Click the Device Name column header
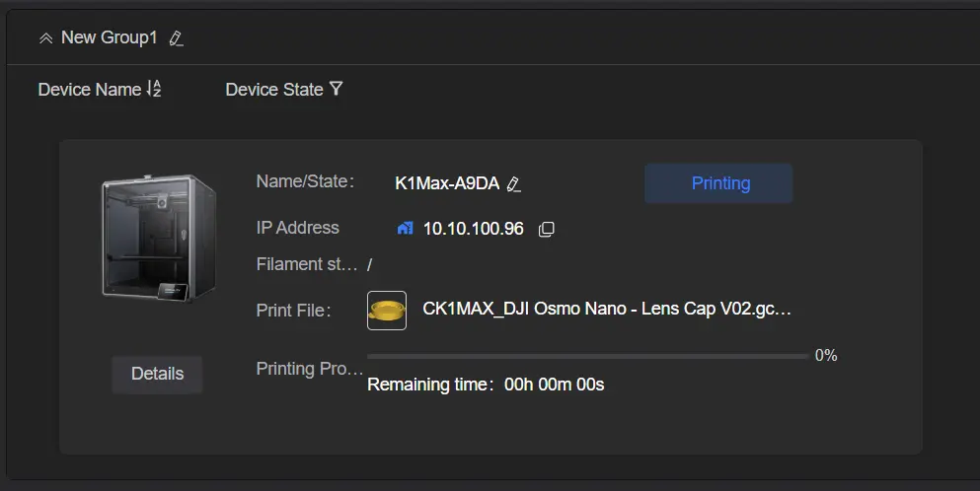The height and width of the screenshot is (491, 980). click(x=89, y=89)
